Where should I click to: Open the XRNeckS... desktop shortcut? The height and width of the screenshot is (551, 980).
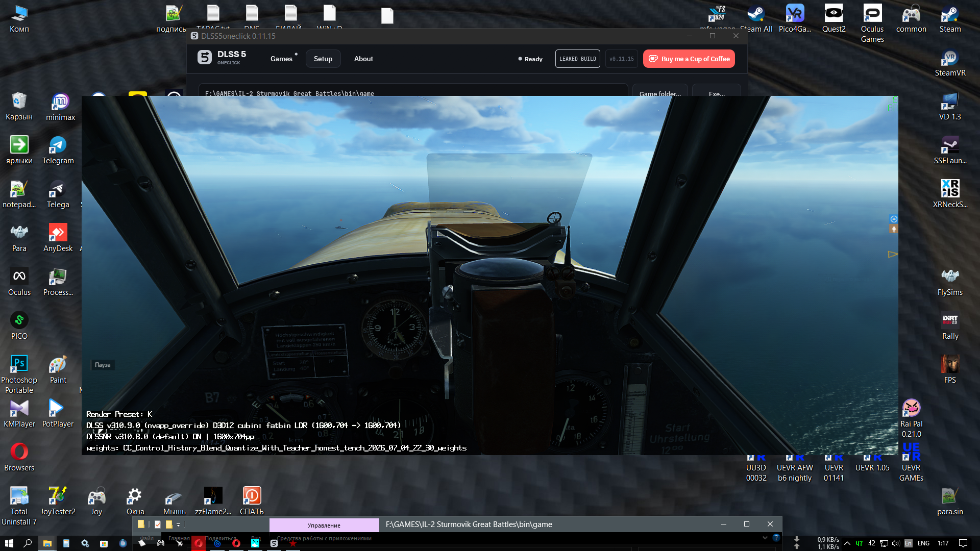[950, 194]
